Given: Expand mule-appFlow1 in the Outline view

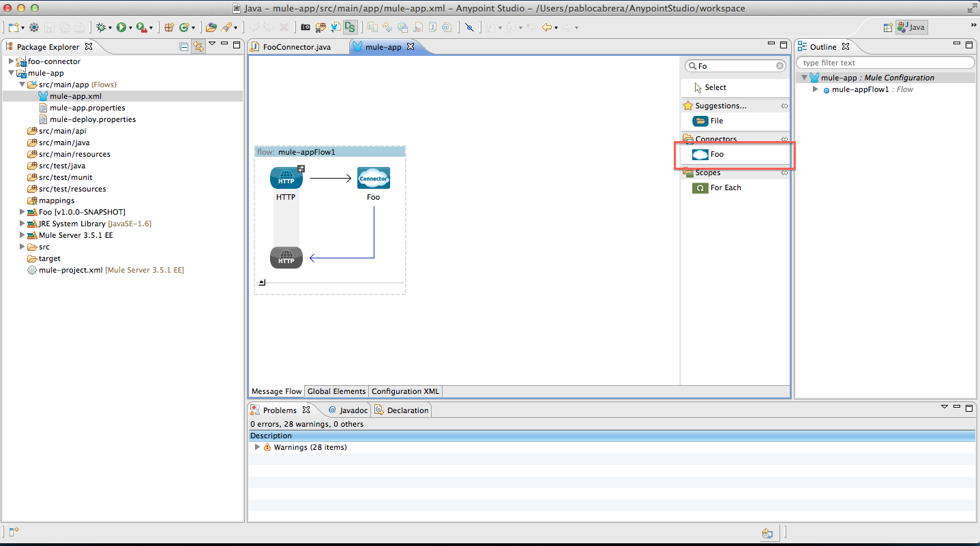Looking at the screenshot, I should [x=815, y=89].
